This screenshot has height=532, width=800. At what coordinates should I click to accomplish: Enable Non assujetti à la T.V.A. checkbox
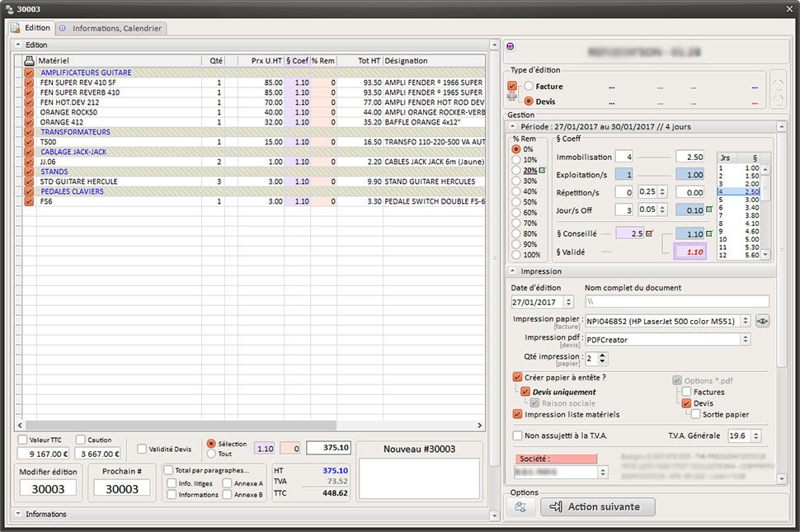click(517, 435)
